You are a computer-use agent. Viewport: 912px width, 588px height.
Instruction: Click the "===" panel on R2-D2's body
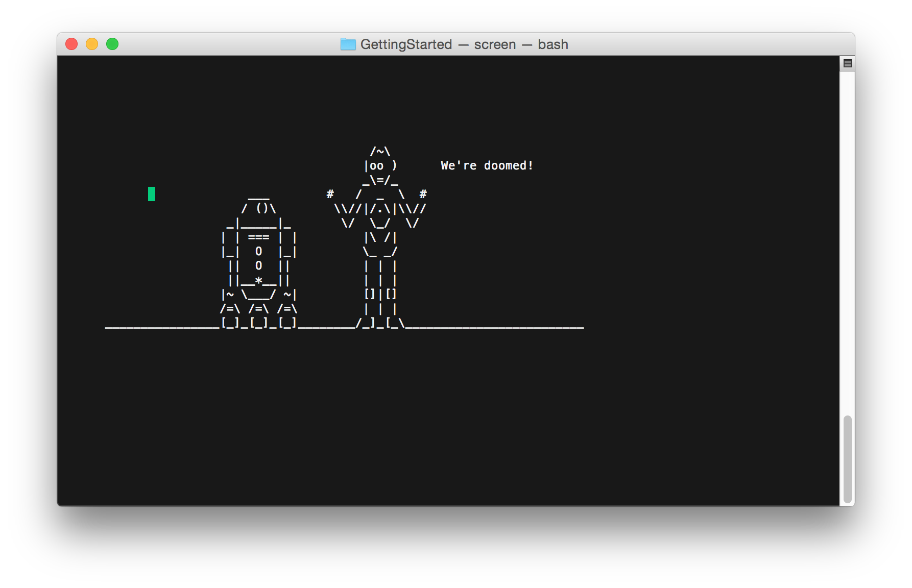[258, 237]
